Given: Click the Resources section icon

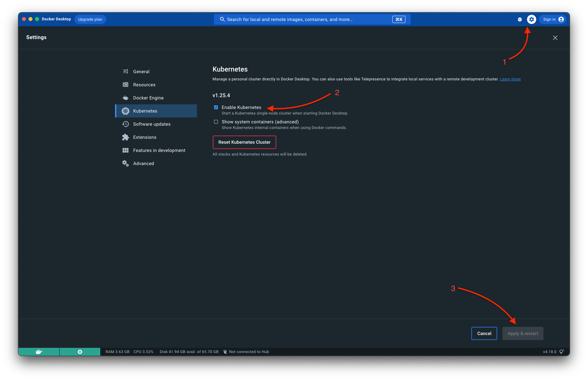Looking at the screenshot, I should (126, 84).
